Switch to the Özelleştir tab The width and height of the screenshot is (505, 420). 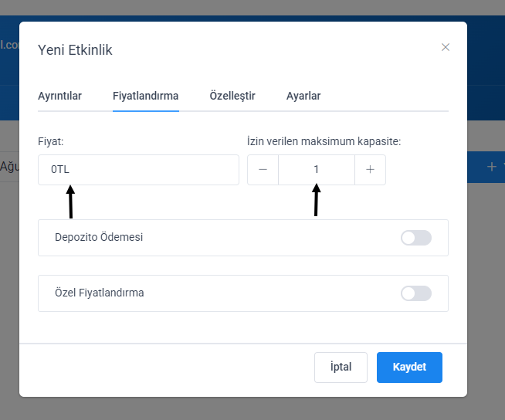click(232, 97)
